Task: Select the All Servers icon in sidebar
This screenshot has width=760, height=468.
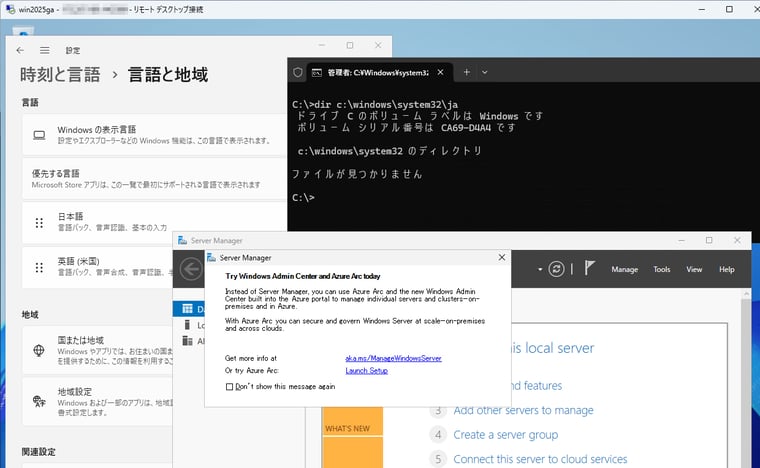Action: pos(187,341)
